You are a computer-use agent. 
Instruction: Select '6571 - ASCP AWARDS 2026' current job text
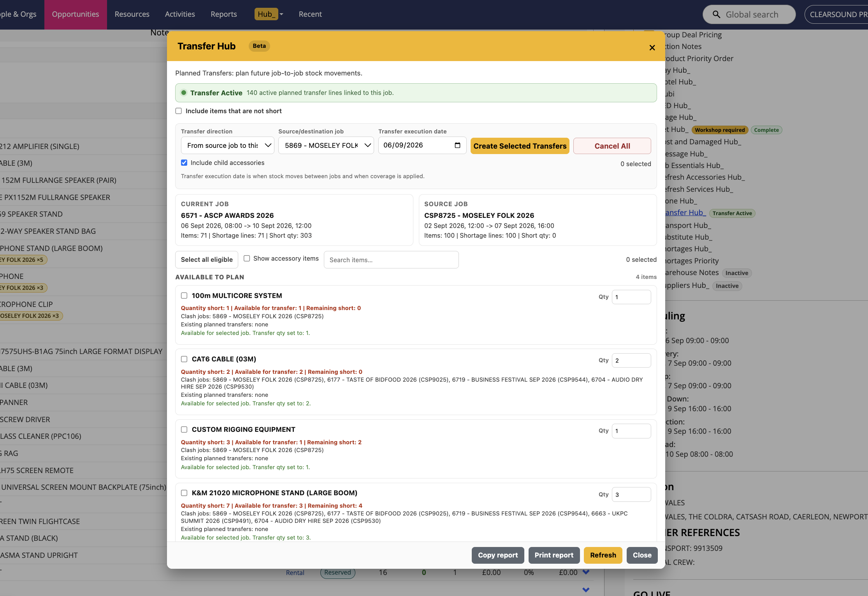pyautogui.click(x=227, y=216)
